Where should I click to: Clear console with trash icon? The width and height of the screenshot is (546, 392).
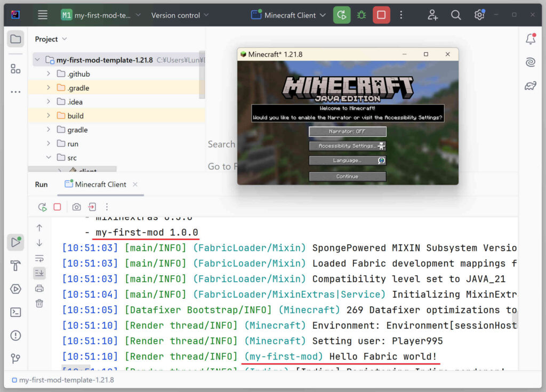point(39,303)
